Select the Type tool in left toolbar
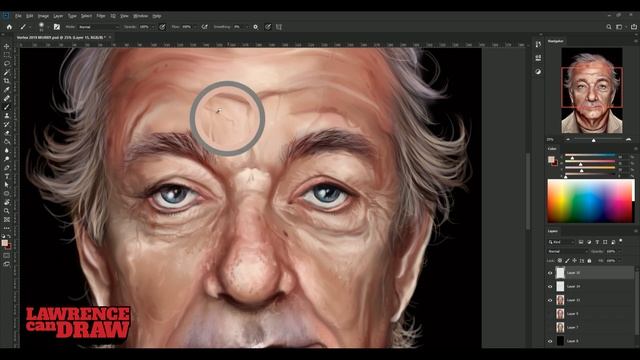This screenshot has width=640, height=360. click(7, 176)
